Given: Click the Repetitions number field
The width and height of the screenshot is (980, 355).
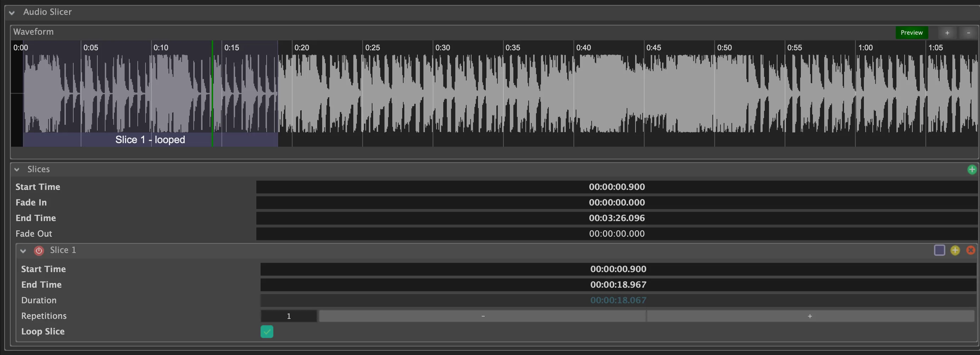Looking at the screenshot, I should pos(289,316).
